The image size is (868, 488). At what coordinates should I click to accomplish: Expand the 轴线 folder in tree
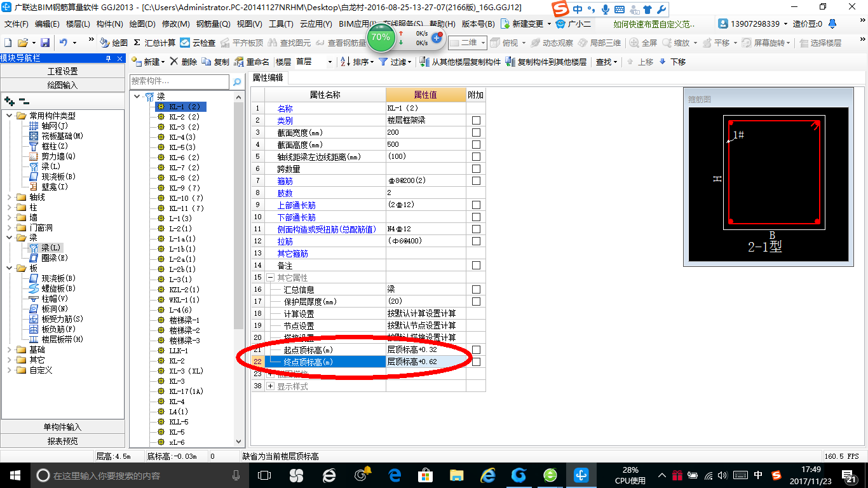click(10, 197)
